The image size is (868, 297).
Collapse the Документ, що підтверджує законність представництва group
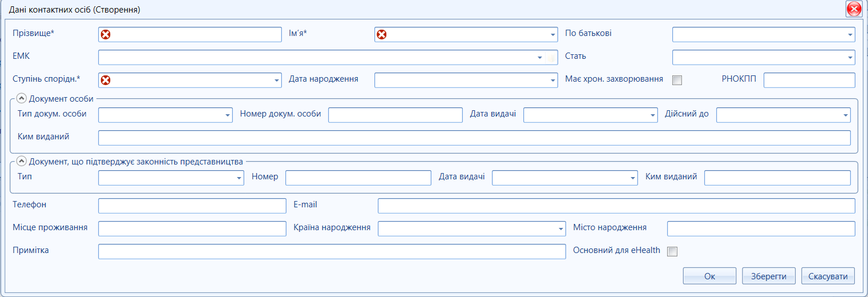click(x=22, y=161)
